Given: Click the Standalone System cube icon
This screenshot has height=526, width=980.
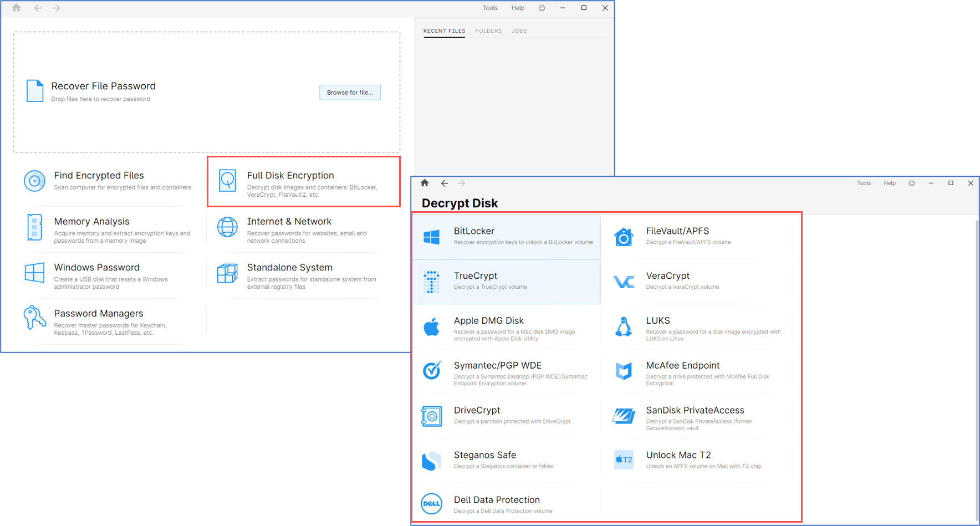Looking at the screenshot, I should point(227,273).
